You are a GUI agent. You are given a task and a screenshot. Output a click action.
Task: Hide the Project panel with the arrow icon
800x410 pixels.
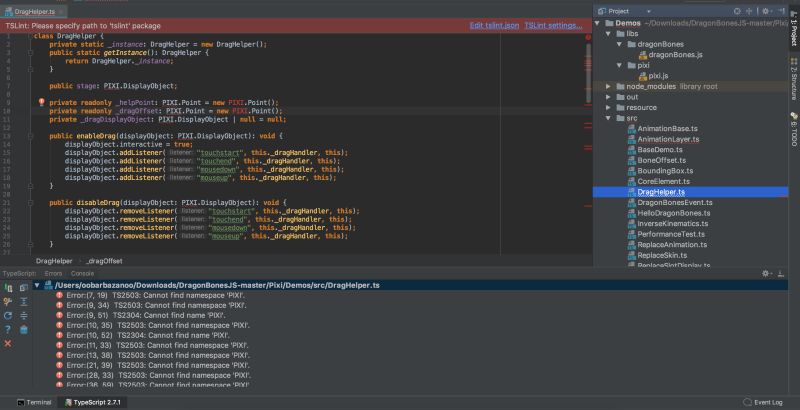[x=782, y=11]
